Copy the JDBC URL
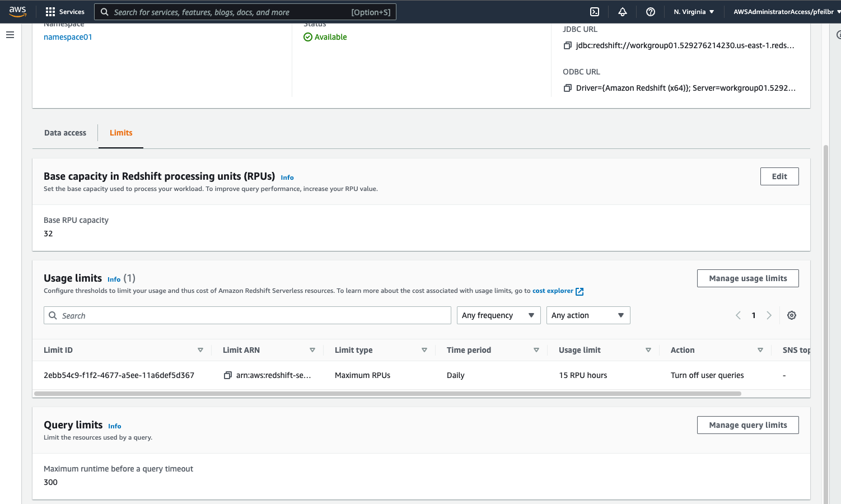 click(x=568, y=45)
